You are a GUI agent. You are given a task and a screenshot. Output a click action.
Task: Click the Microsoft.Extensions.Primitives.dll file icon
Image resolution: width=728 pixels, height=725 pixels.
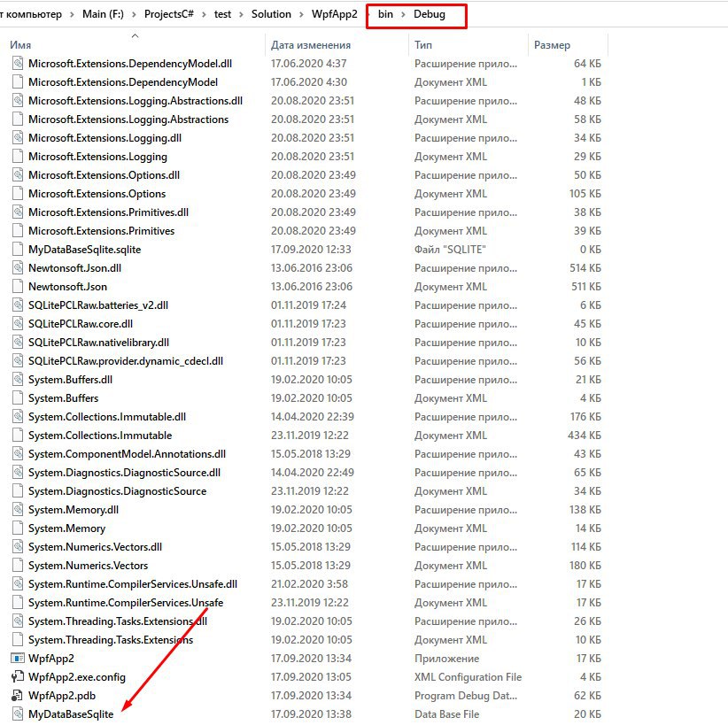[x=18, y=212]
